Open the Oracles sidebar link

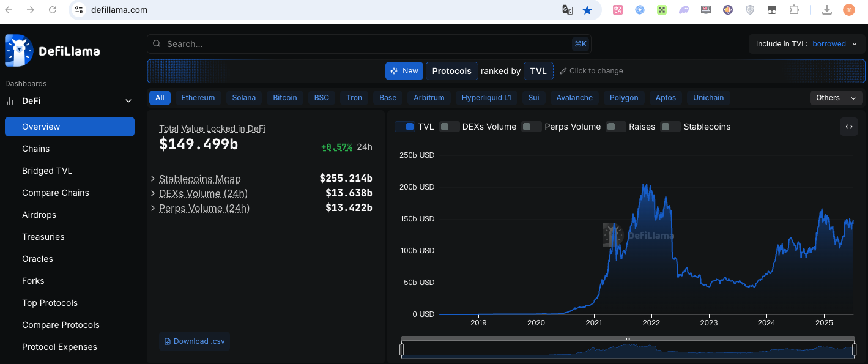point(70,259)
